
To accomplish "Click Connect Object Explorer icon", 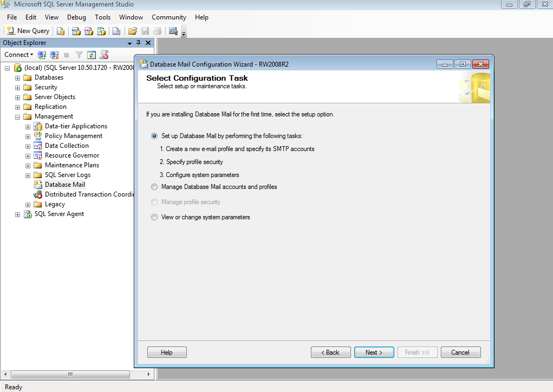I will tap(42, 55).
